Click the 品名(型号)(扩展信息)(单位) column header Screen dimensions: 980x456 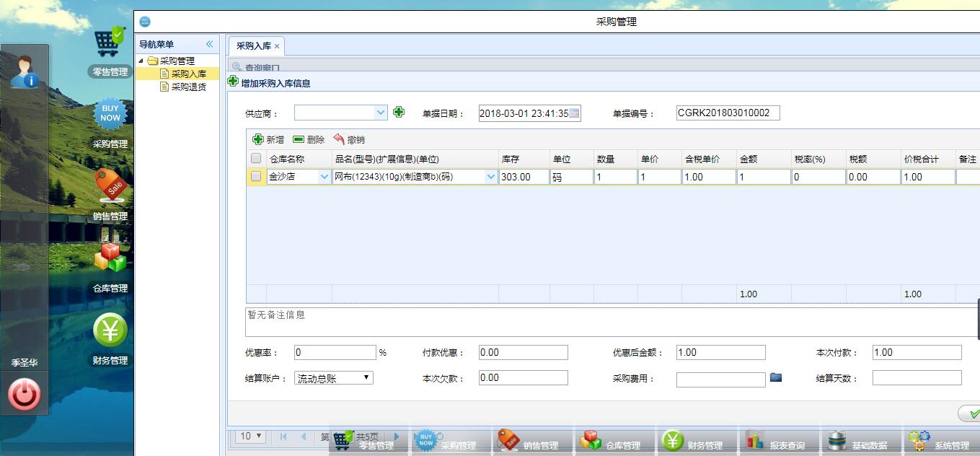415,159
